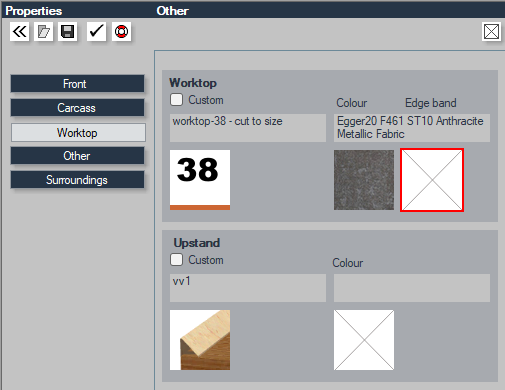Image resolution: width=505 pixels, height=390 pixels.
Task: Click the vv1 upstand type field
Action: point(248,288)
